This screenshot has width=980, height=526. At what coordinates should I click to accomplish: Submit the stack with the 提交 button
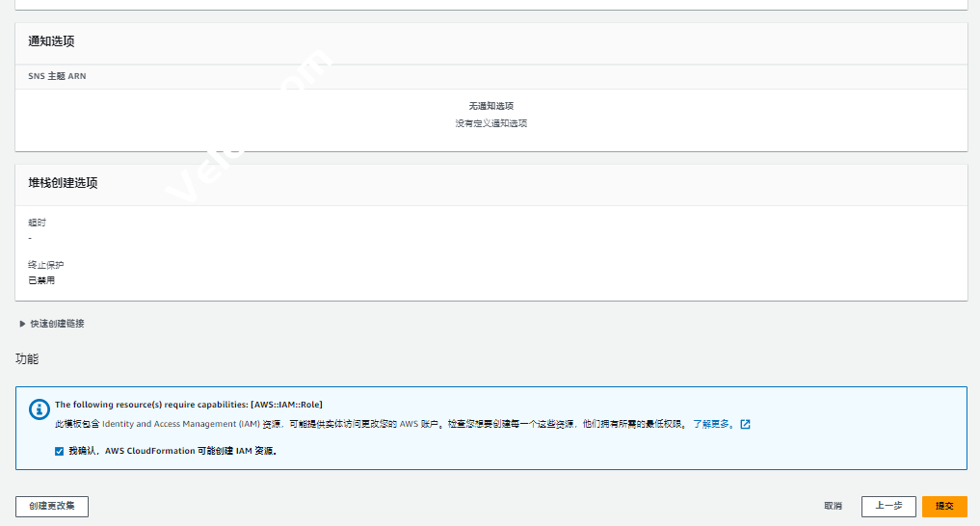(x=943, y=506)
